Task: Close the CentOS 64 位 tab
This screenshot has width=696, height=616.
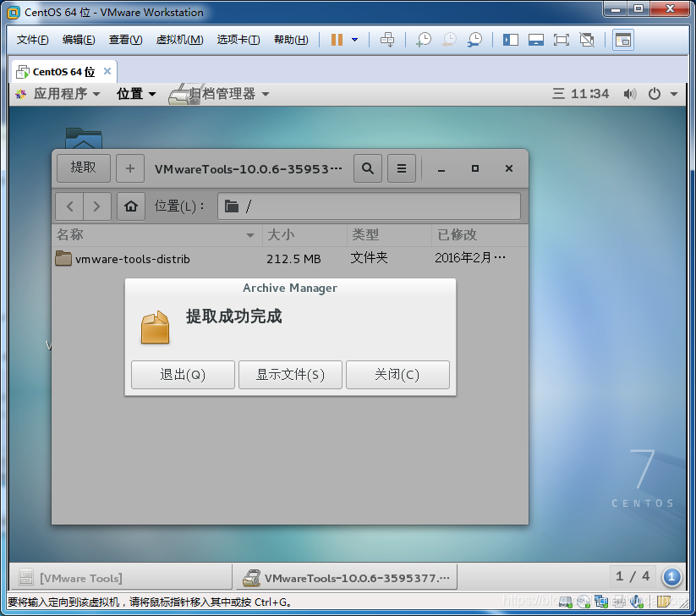Action: tap(107, 71)
